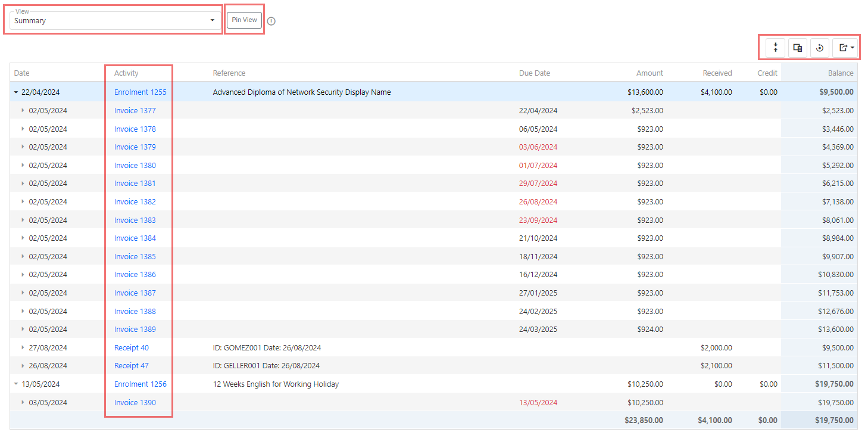
Task: Collapse the Enrolment 1255 row
Action: 16,92
